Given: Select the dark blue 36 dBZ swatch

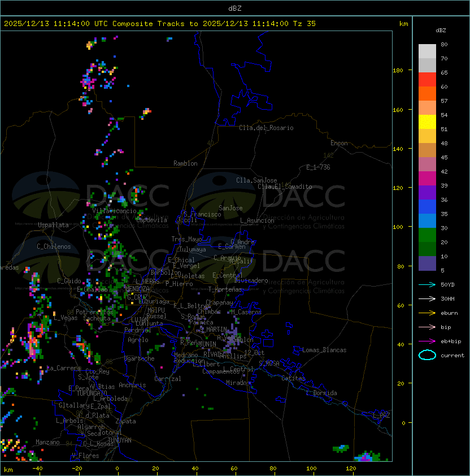Looking at the screenshot, I should pyautogui.click(x=427, y=207).
